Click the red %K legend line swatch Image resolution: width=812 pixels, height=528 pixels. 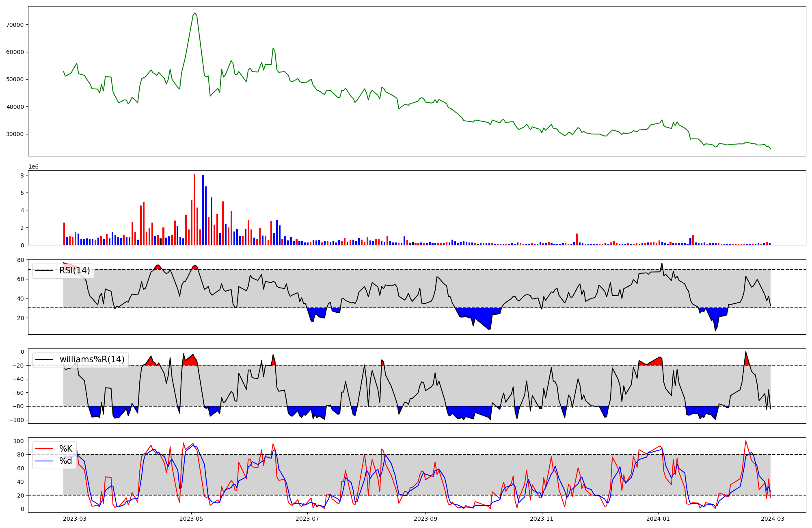(x=44, y=449)
